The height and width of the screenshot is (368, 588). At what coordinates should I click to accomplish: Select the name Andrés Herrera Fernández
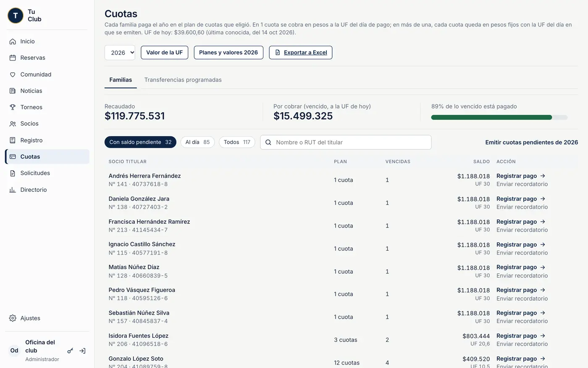144,176
